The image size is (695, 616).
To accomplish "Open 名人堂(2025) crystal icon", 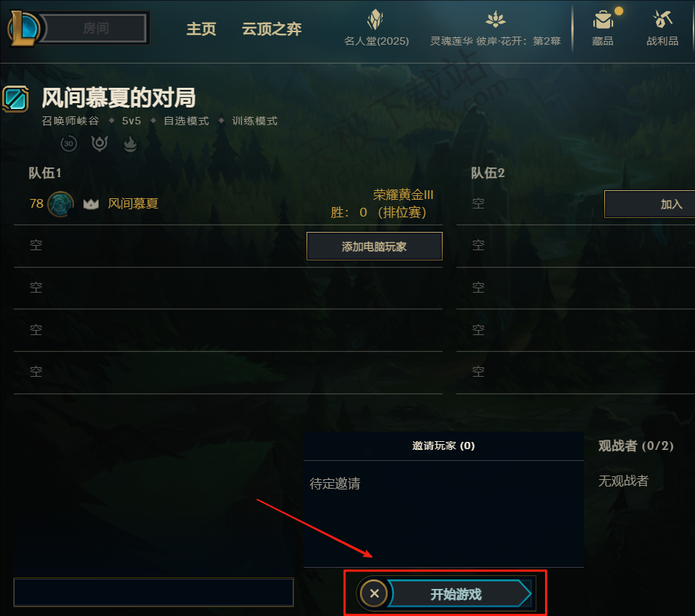I will pos(375,20).
